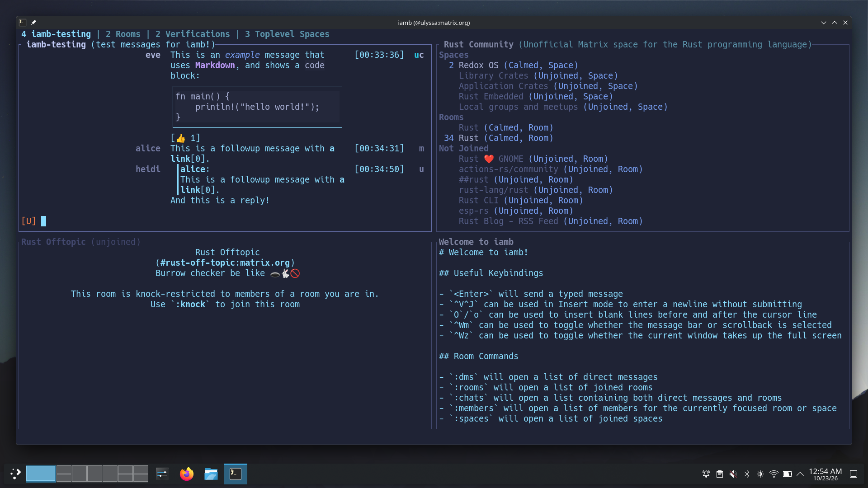This screenshot has width=868, height=488.
Task: Open Bluetooth tray icon
Action: click(747, 474)
